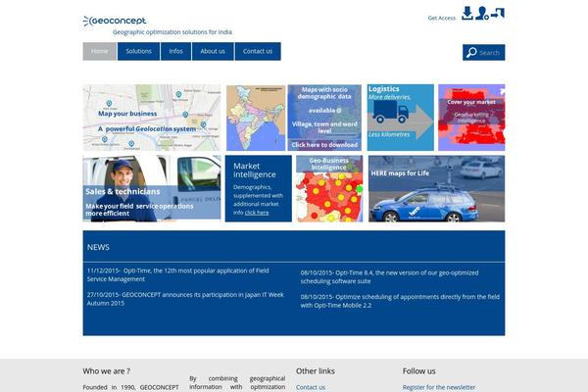This screenshot has width=588, height=392.
Task: Open the Logistics tile with truck
Action: coord(401,118)
